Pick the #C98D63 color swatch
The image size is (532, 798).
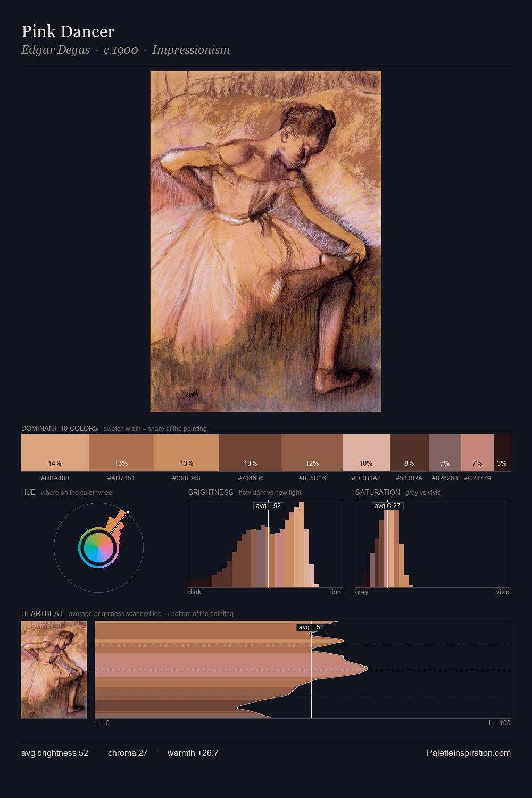(187, 453)
